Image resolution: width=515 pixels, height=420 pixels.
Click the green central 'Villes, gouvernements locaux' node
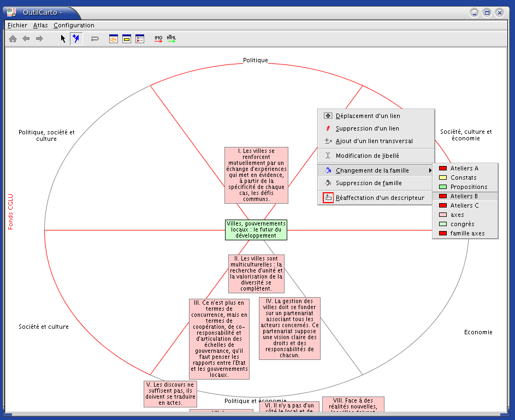[x=256, y=230]
